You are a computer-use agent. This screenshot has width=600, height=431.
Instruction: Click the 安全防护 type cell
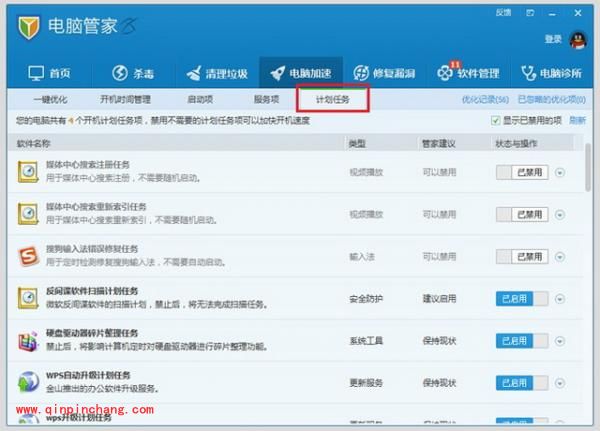366,299
